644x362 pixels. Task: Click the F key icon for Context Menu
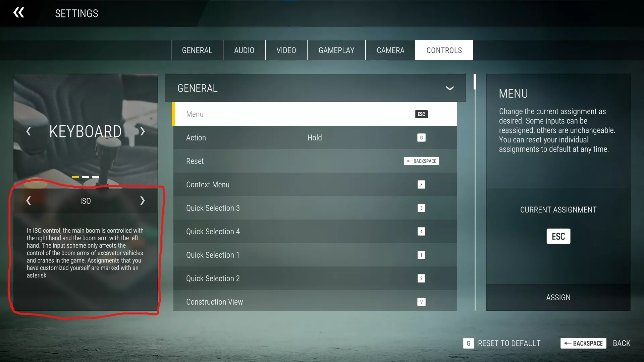click(x=421, y=185)
